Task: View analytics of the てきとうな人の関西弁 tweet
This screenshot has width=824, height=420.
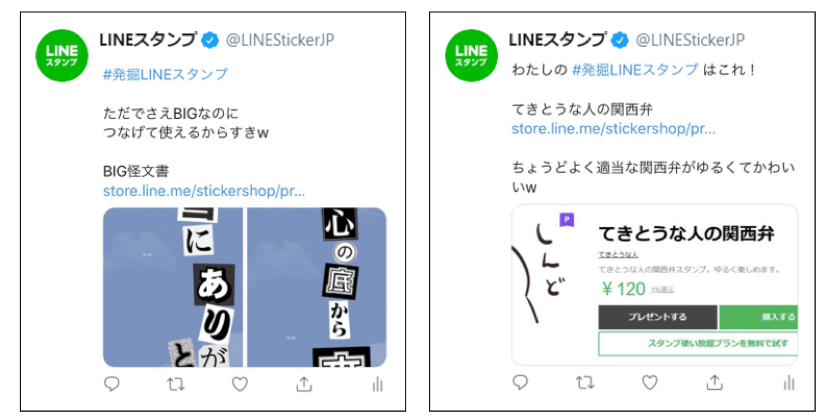Action: tap(788, 382)
